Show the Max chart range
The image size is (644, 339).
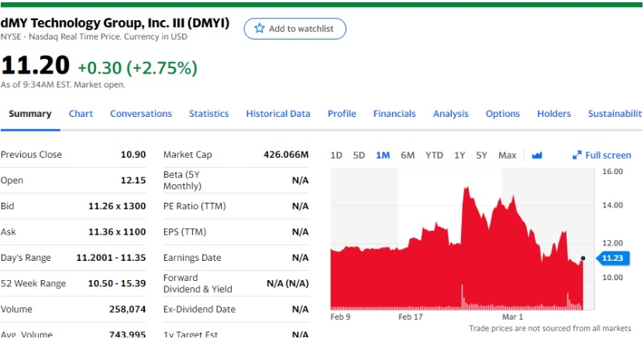click(x=508, y=155)
